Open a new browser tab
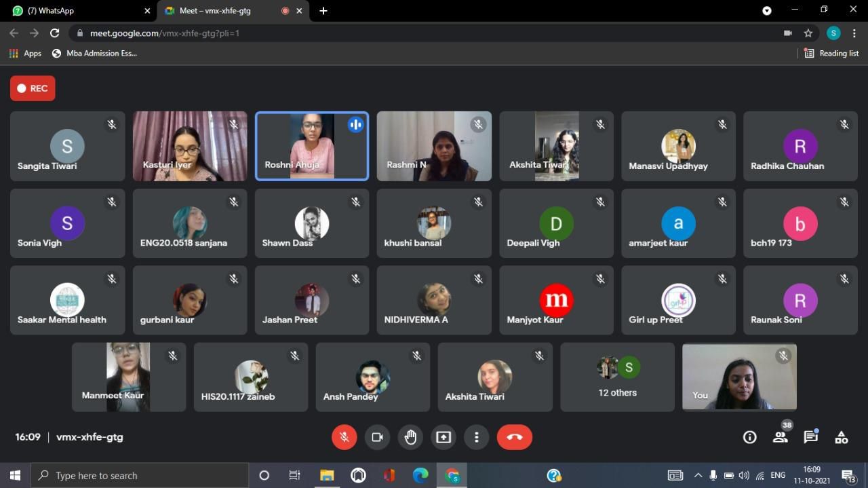The image size is (868, 488). pyautogui.click(x=323, y=11)
